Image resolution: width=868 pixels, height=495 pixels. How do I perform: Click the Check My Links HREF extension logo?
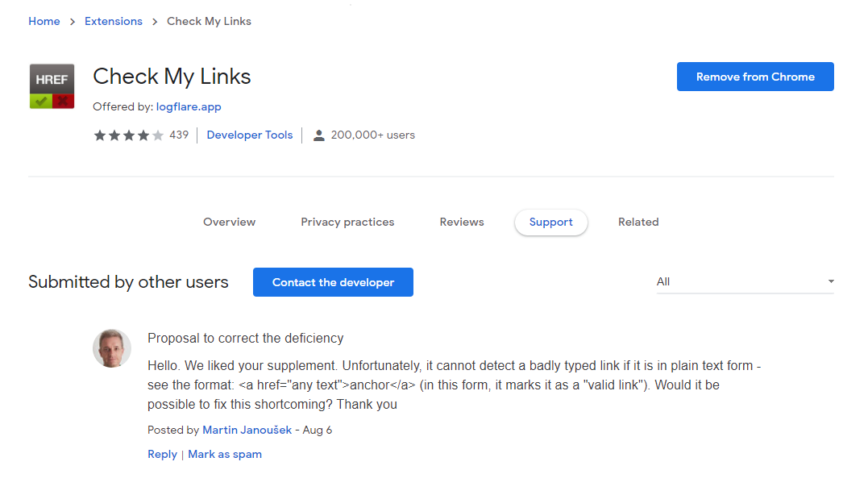pos(52,86)
